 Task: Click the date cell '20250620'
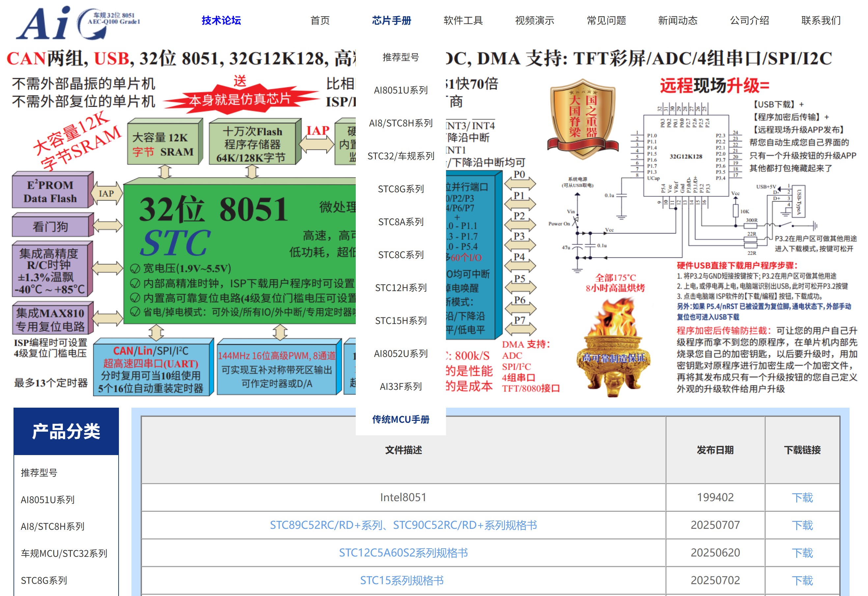(715, 552)
